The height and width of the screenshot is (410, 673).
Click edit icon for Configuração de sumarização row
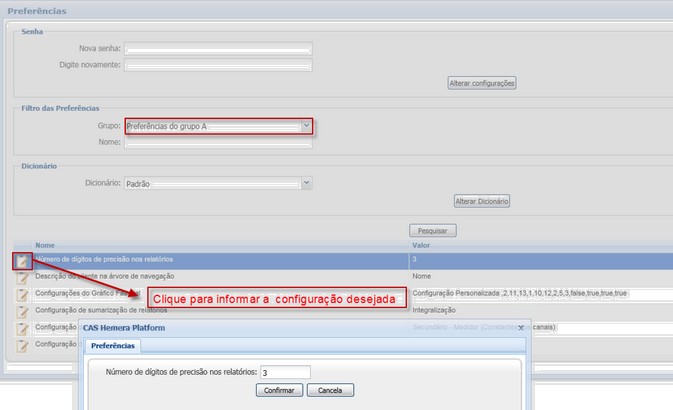coord(22,311)
